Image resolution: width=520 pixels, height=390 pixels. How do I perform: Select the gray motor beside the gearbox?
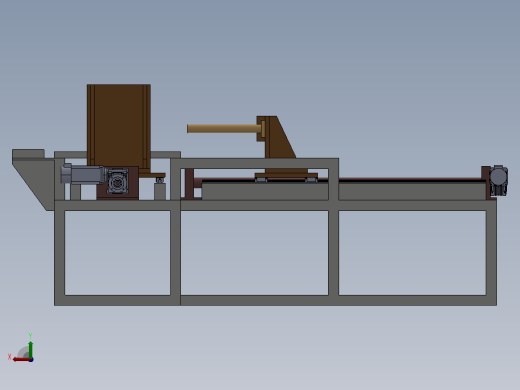[83, 174]
